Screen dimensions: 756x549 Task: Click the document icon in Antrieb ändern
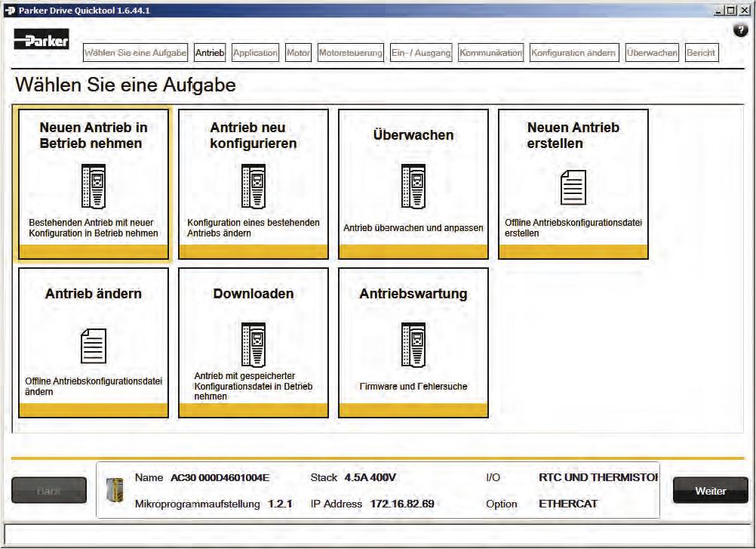(x=94, y=346)
